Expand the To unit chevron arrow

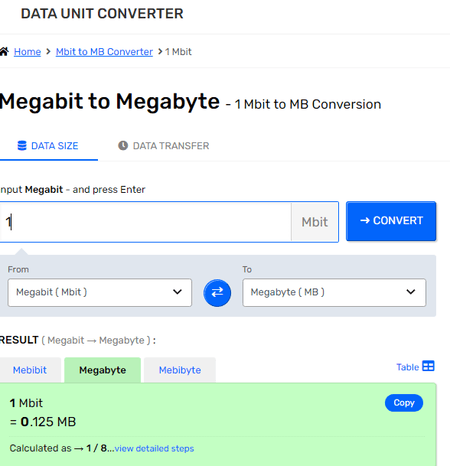tap(411, 292)
